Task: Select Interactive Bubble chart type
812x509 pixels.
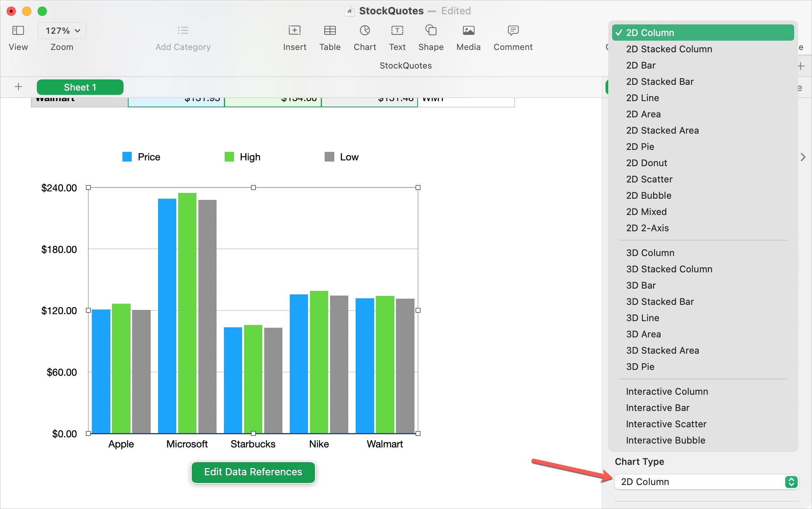Action: pyautogui.click(x=703, y=440)
